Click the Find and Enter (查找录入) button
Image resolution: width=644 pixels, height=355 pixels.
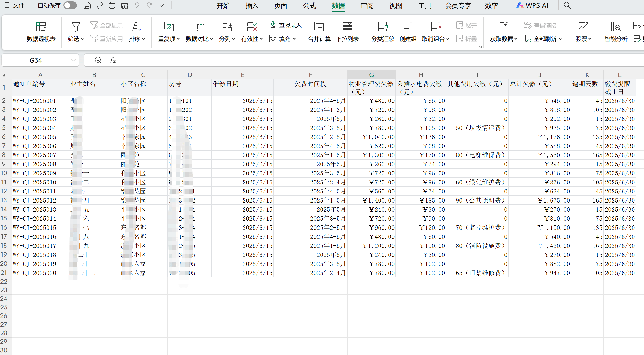click(286, 25)
